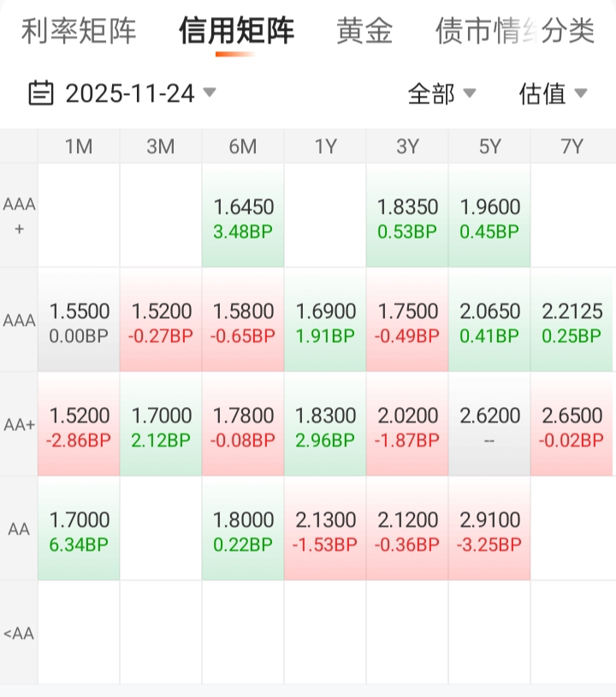
Task: Select the AA+ row label
Action: [x=19, y=425]
